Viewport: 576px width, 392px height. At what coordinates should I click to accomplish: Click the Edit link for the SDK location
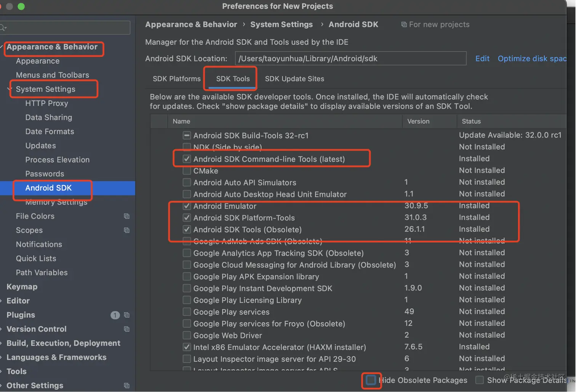[482, 59]
